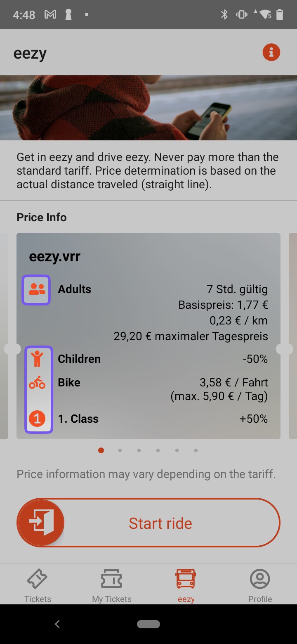The image size is (297, 644).
Task: Select the eezy bus tab
Action: (186, 585)
